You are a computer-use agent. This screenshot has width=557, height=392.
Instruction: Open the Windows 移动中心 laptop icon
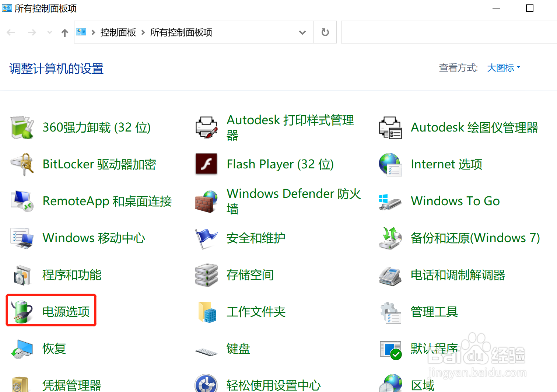(22, 238)
